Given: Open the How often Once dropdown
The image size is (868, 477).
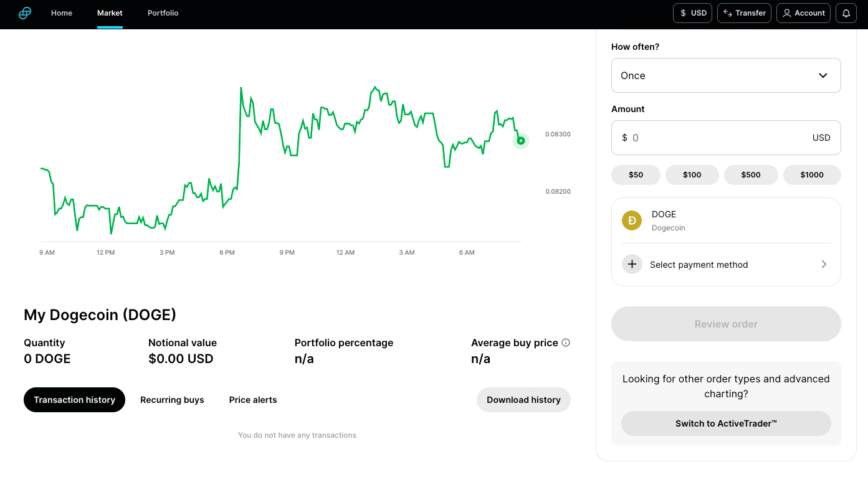Looking at the screenshot, I should click(x=726, y=75).
